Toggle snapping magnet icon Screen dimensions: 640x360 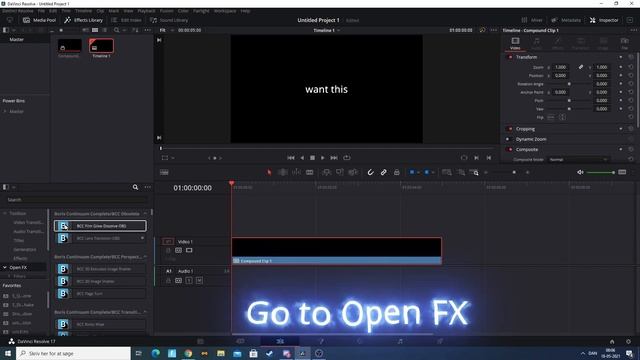(371, 172)
